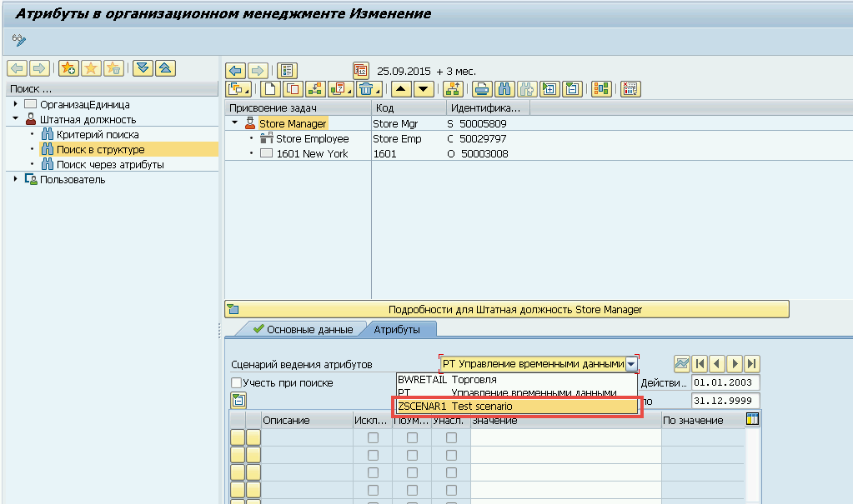Collapse all nodes in search tree icon
The height and width of the screenshot is (504, 853).
click(x=165, y=68)
